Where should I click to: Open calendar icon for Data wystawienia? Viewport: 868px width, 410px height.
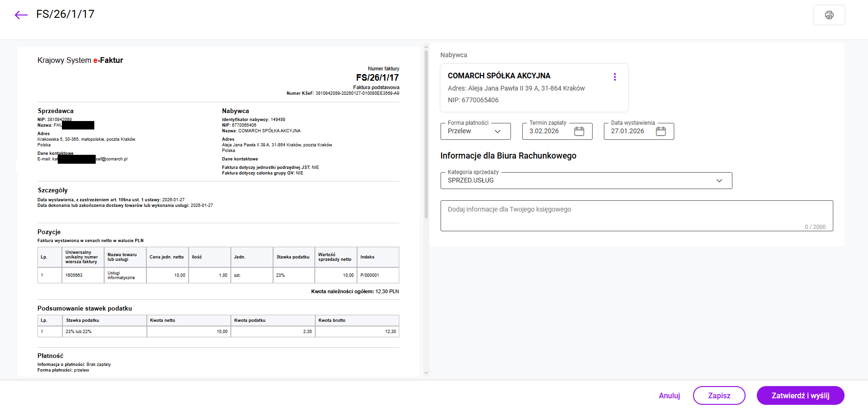[x=661, y=131]
